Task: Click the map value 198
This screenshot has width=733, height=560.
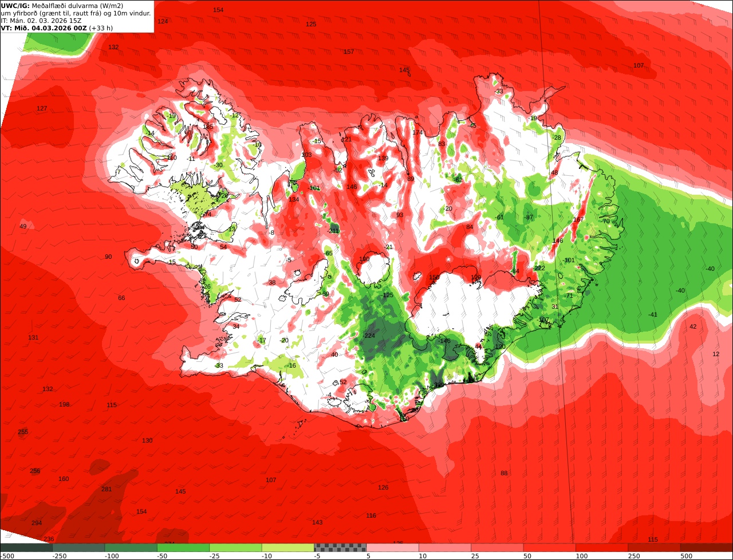Action: (x=64, y=404)
